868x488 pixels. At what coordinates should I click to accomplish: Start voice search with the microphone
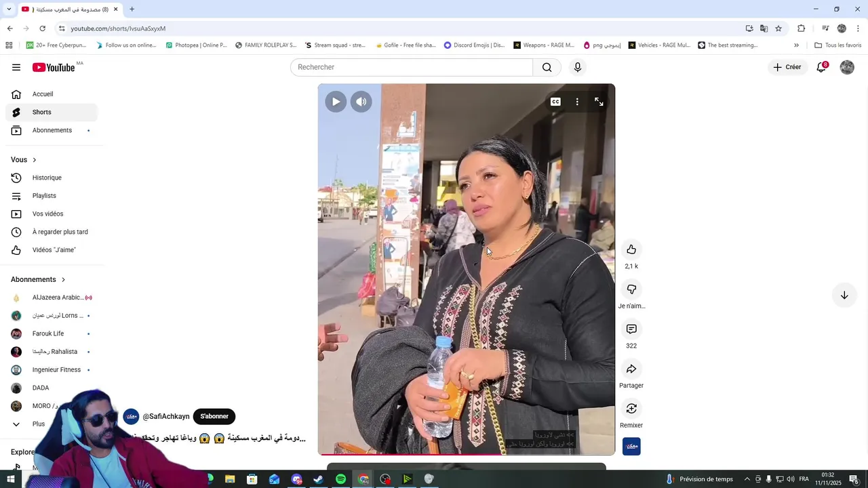[x=577, y=67]
